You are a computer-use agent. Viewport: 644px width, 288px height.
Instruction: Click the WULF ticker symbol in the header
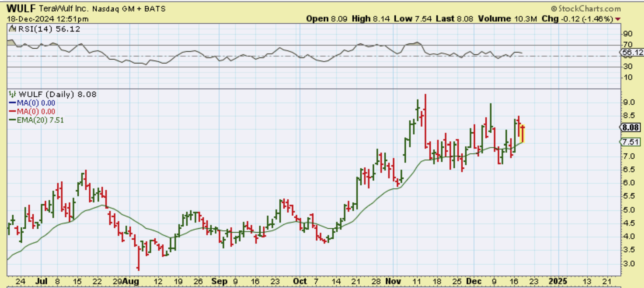[21, 8]
